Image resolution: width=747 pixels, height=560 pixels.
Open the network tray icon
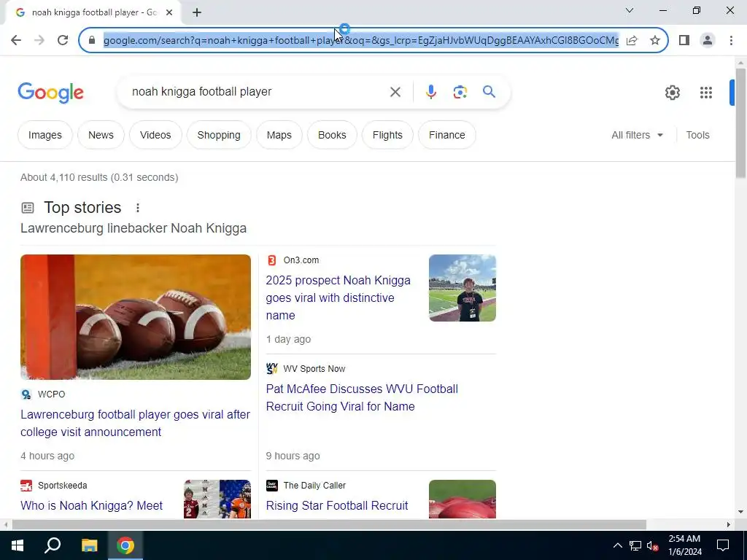pyautogui.click(x=635, y=545)
